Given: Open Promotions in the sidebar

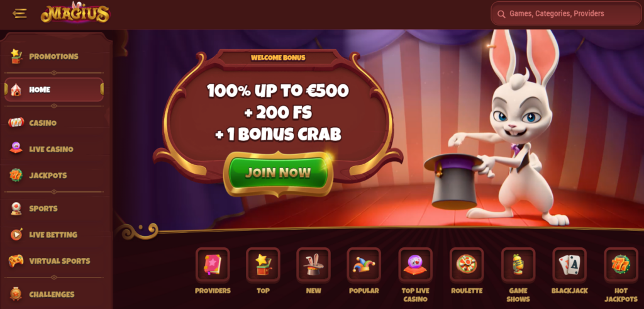Looking at the screenshot, I should coord(54,56).
